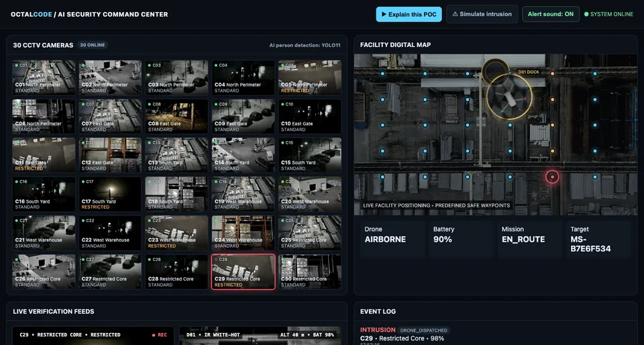Click the C29 Restricted Core 98% entry
Screen dimensions: 644x345
[x=401, y=338]
